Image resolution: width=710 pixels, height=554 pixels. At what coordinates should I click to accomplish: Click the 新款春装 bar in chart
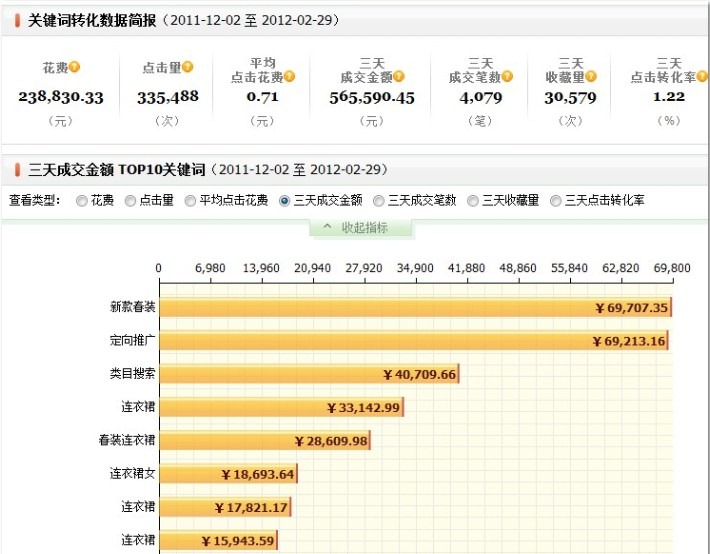[416, 307]
